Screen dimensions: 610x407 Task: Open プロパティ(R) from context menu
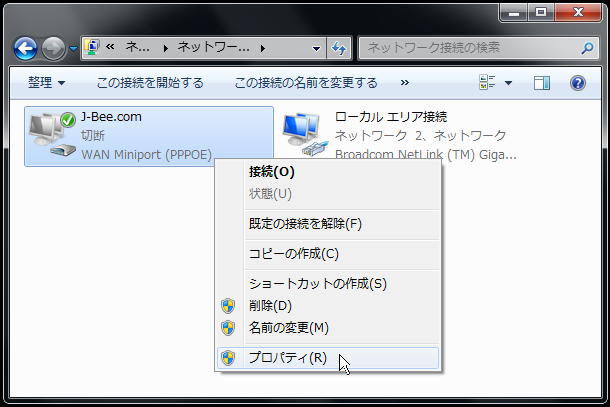(x=328, y=358)
